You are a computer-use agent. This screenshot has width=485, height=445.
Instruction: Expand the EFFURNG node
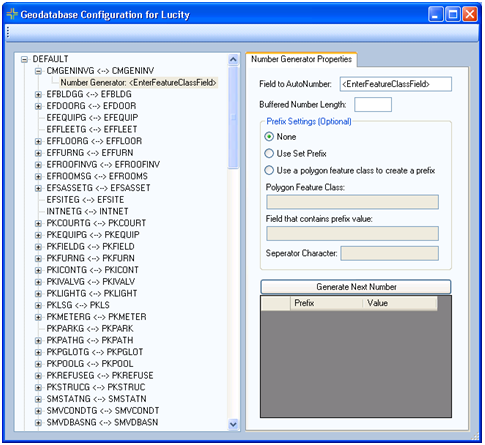tap(38, 153)
